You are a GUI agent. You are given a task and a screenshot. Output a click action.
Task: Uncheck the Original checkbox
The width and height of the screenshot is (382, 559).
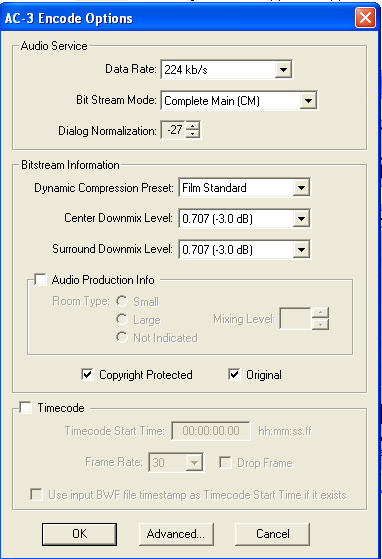234,375
